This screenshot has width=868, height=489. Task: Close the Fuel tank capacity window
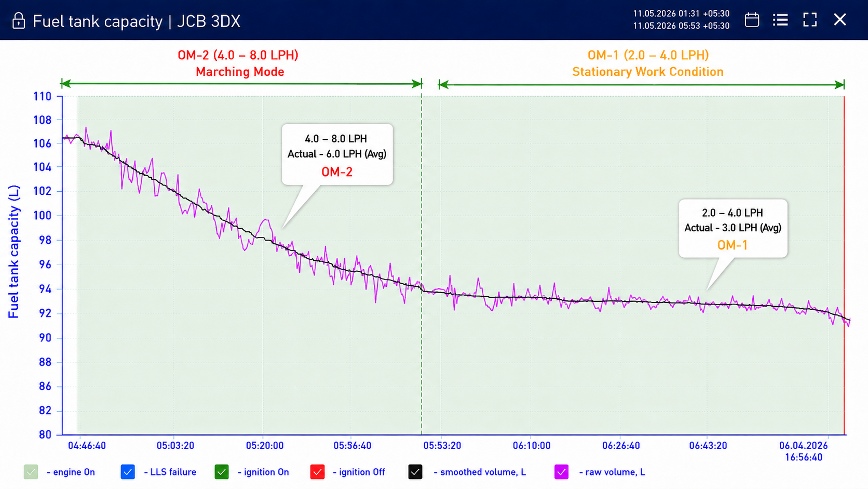[840, 20]
